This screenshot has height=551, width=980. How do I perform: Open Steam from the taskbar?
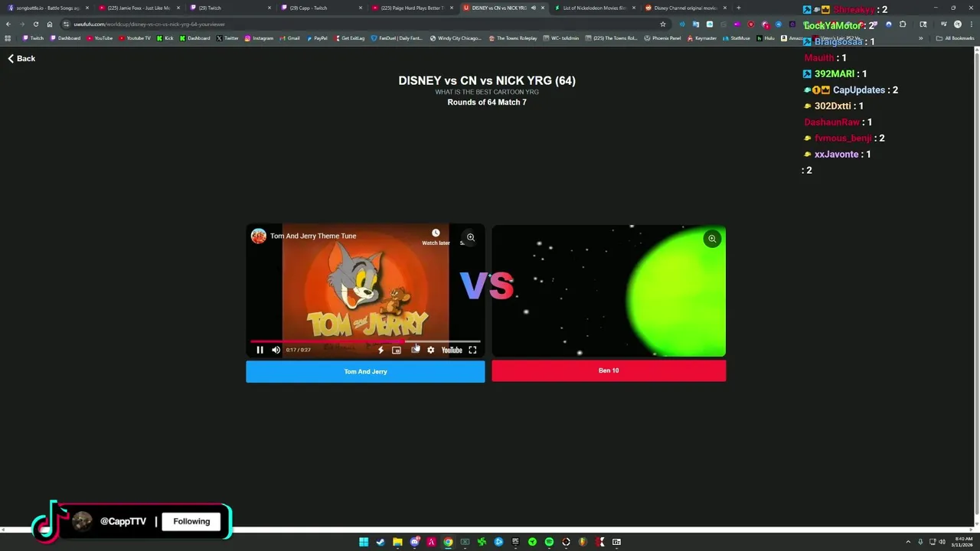(381, 542)
